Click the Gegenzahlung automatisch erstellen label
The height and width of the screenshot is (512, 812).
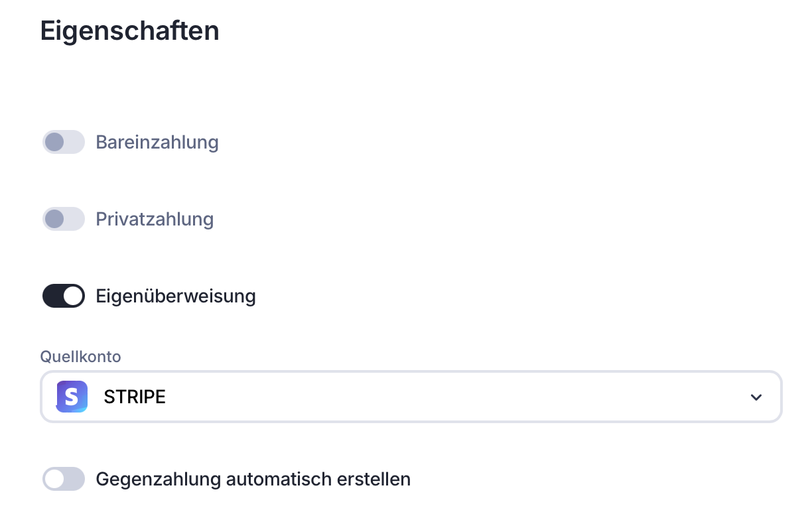[x=253, y=479]
